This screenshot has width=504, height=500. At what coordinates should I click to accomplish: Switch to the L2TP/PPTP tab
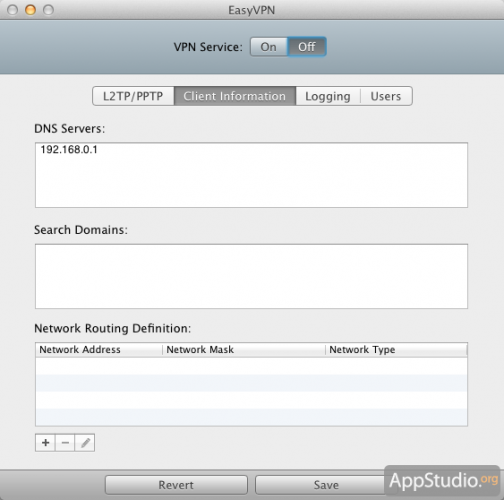(x=133, y=96)
